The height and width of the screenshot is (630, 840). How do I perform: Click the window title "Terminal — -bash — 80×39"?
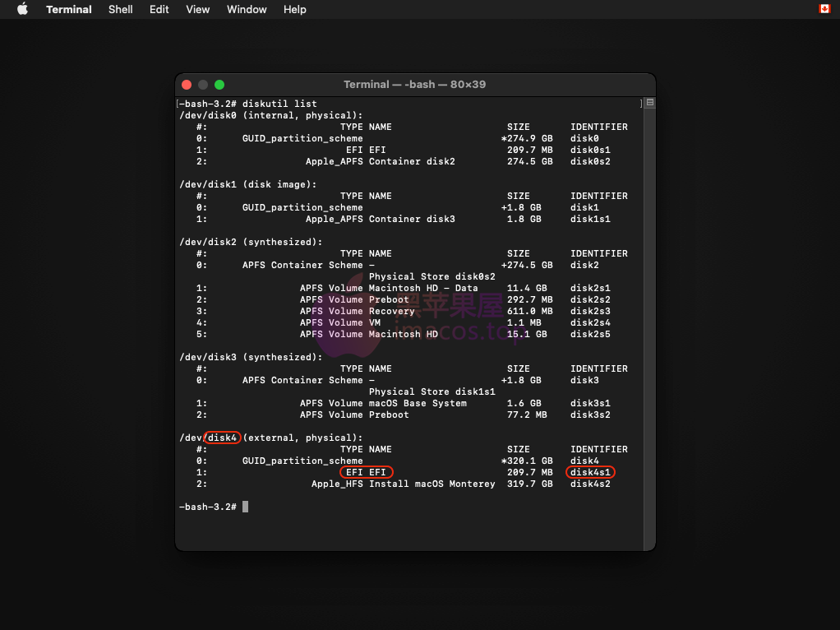(414, 84)
